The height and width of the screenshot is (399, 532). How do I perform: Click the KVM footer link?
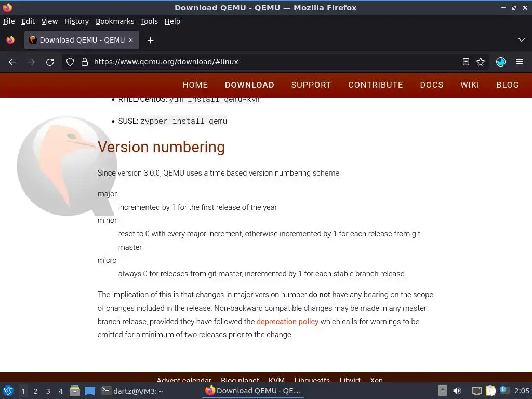pos(276,380)
